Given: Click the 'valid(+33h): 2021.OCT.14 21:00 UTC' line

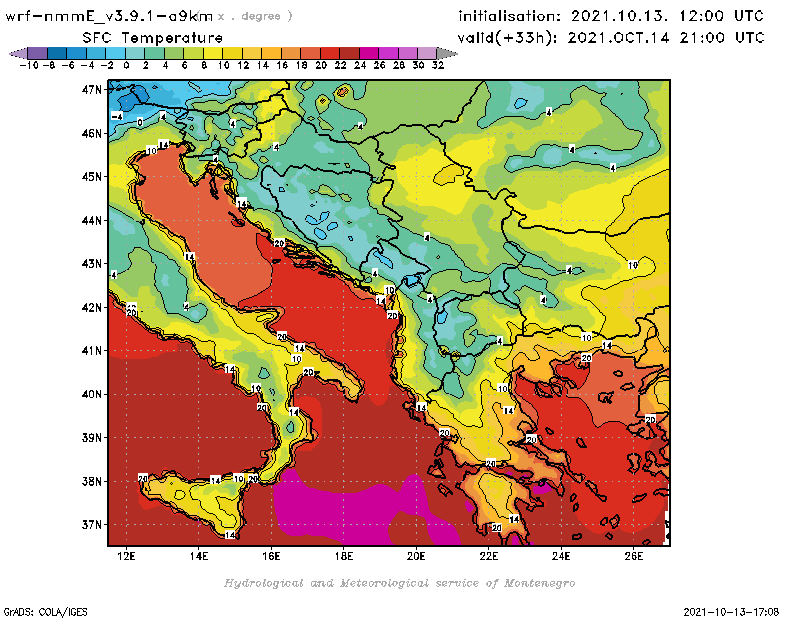Looking at the screenshot, I should (611, 38).
